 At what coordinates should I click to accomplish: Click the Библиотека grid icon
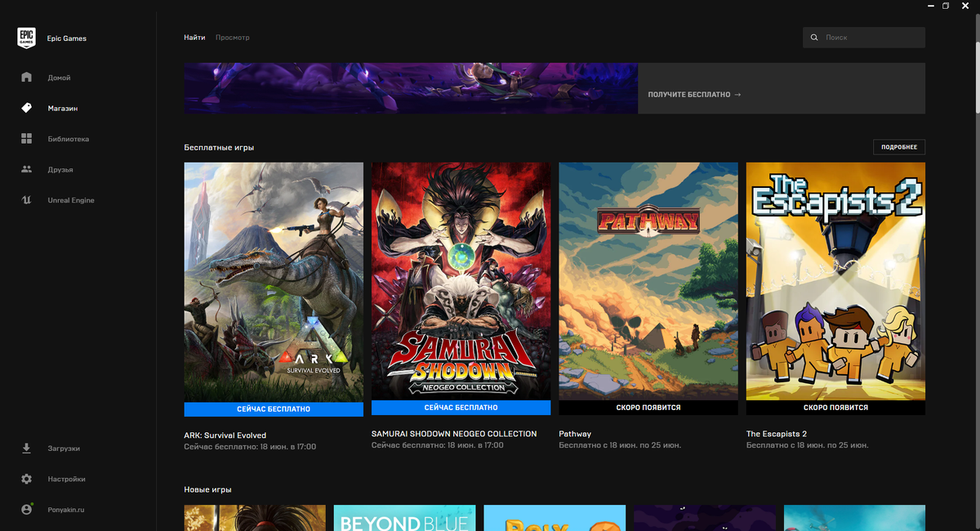point(26,139)
